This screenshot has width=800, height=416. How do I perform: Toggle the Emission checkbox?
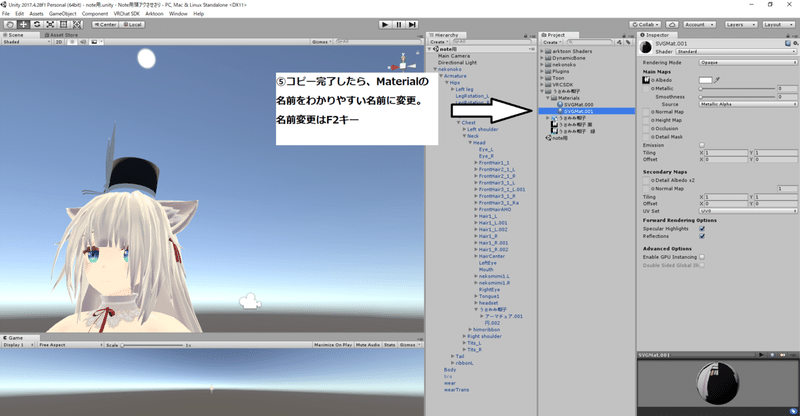(x=702, y=145)
